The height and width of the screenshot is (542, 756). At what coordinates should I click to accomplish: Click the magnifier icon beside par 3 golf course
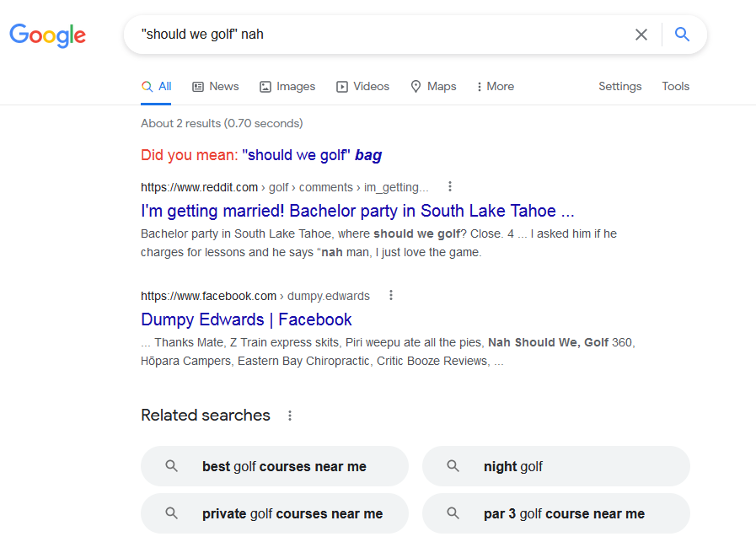click(x=453, y=513)
